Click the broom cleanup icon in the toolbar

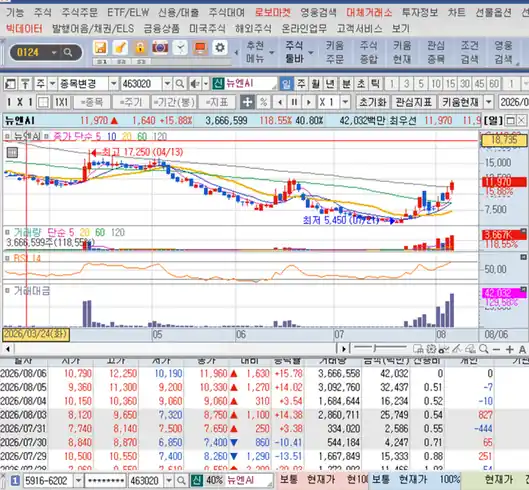[120, 48]
